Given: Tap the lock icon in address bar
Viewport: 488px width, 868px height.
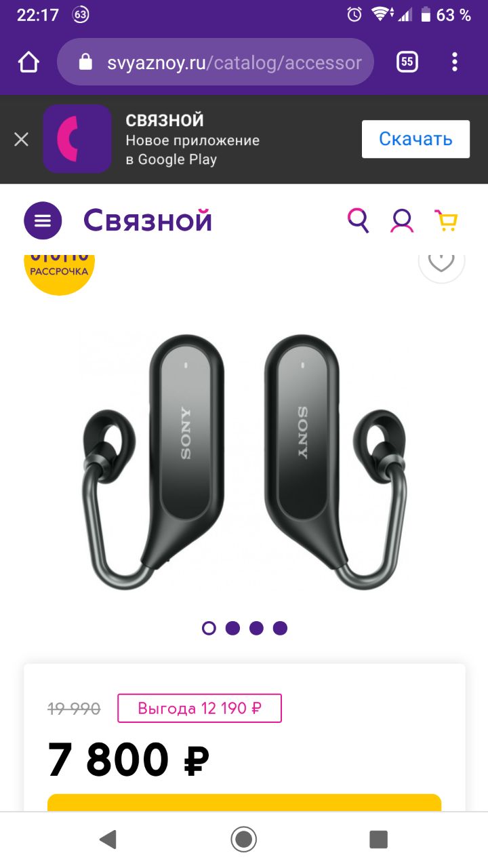Looking at the screenshot, I should [x=85, y=62].
